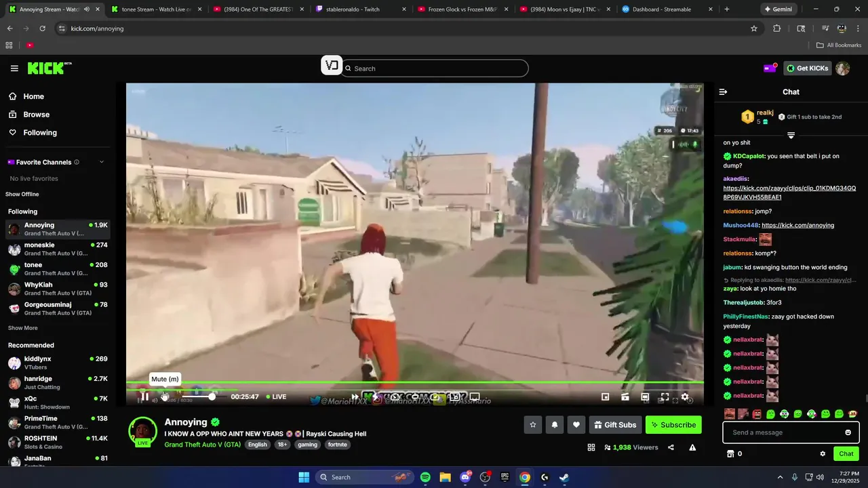Image resolution: width=868 pixels, height=488 pixels.
Task: Favorite the channel with star button
Action: point(533,425)
